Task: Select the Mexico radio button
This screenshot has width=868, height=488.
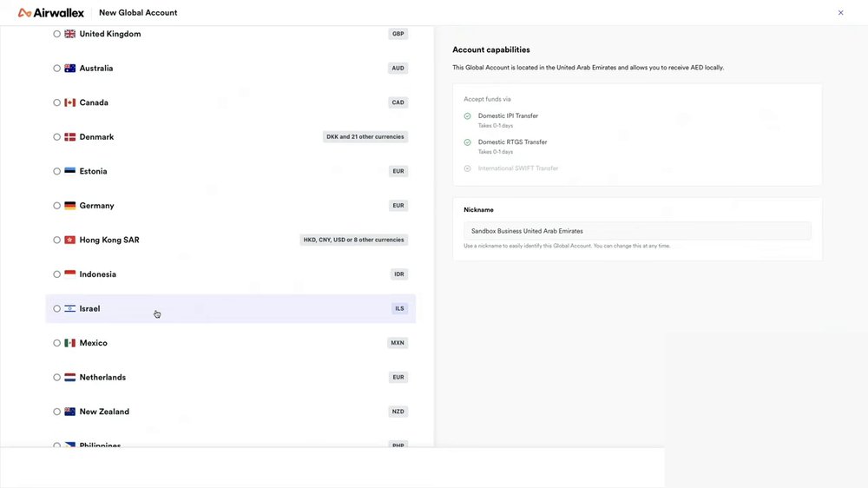Action: (x=57, y=343)
